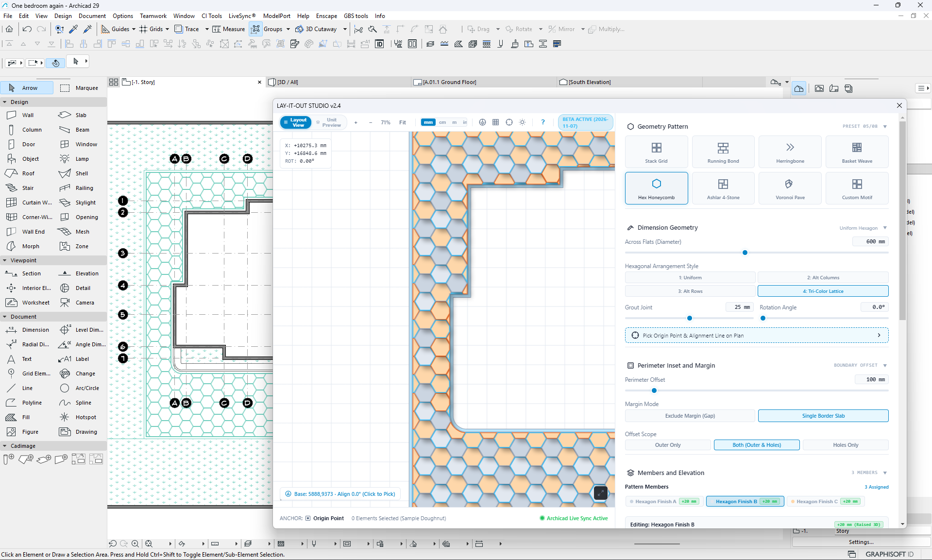Select 1: Uniform arrangement style
The width and height of the screenshot is (932, 560).
click(690, 278)
